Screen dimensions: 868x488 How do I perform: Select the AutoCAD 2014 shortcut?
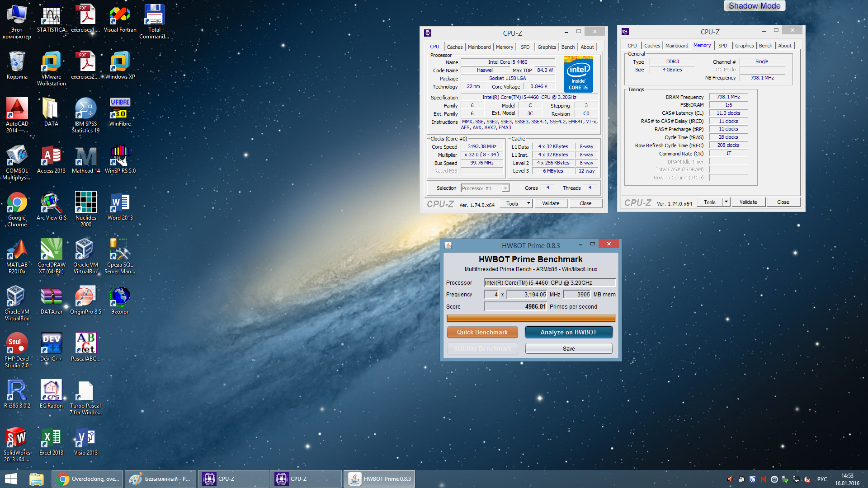[17, 115]
